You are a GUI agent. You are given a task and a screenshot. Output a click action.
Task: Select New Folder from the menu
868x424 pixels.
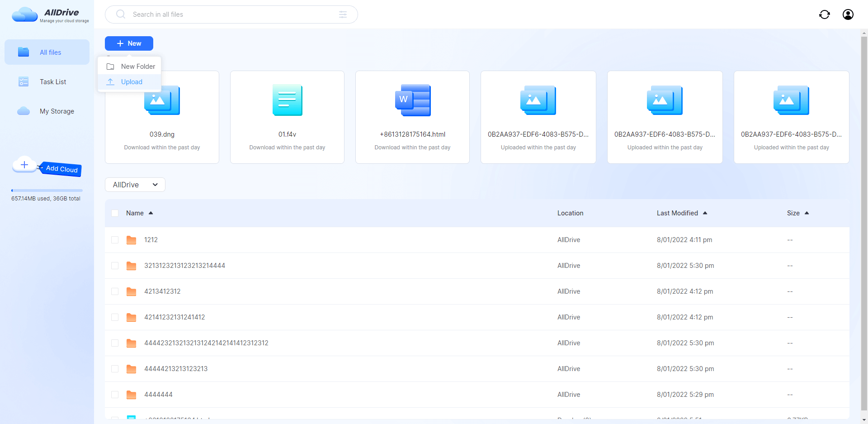coord(129,67)
